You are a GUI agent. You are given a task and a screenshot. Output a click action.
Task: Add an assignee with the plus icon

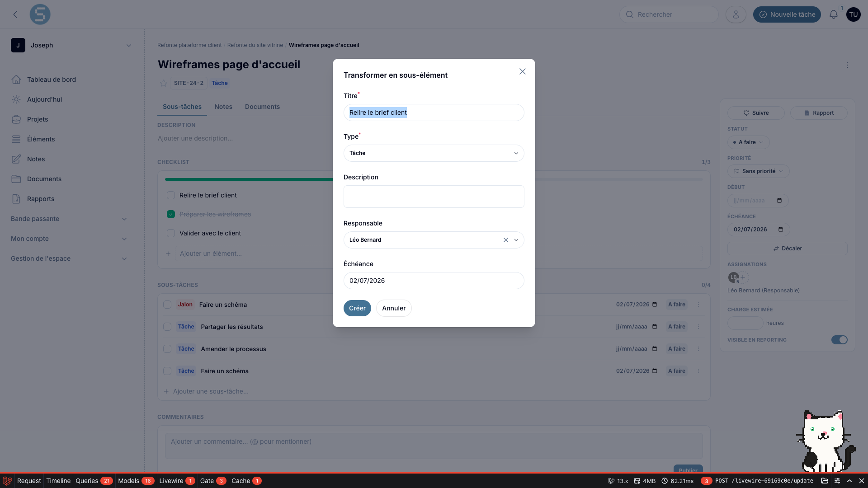click(x=743, y=277)
